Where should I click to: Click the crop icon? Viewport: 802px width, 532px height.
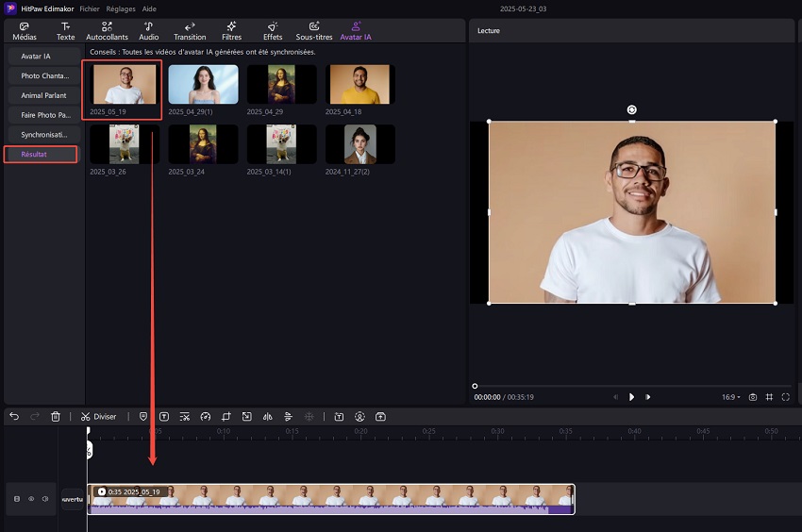pos(226,417)
